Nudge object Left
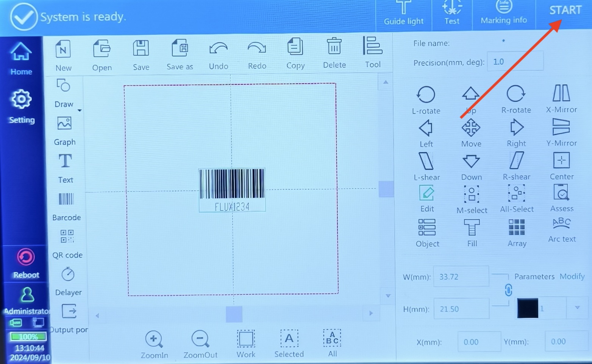 coord(426,134)
